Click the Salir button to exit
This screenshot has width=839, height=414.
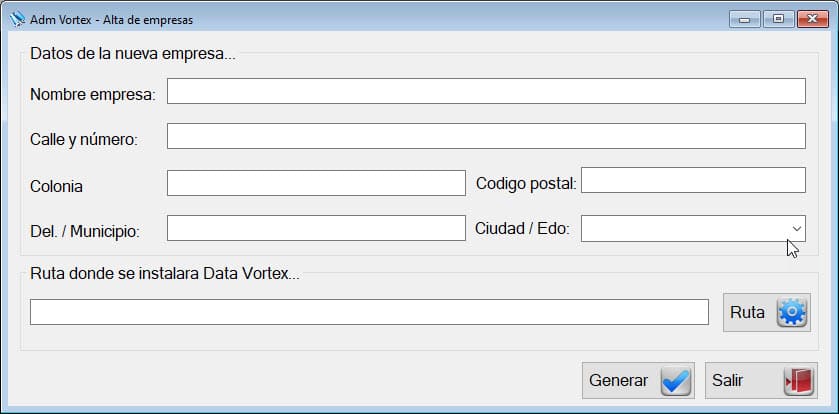[761, 380]
